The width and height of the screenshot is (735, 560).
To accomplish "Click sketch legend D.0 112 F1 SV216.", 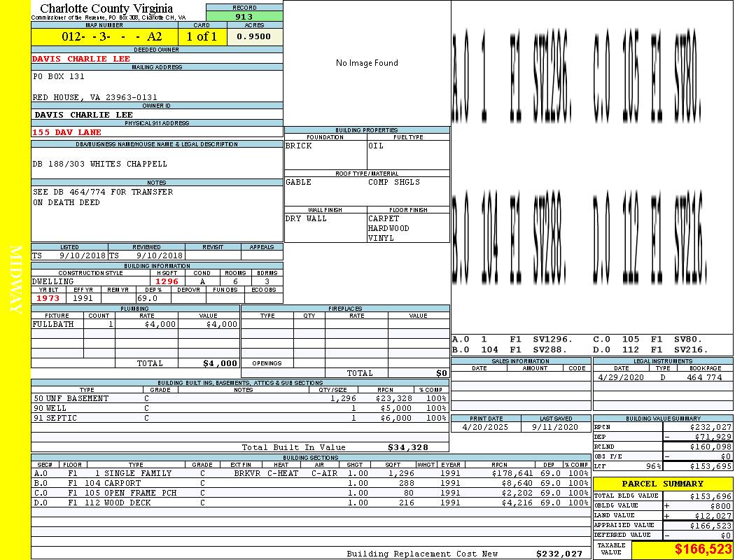I will click(650, 349).
